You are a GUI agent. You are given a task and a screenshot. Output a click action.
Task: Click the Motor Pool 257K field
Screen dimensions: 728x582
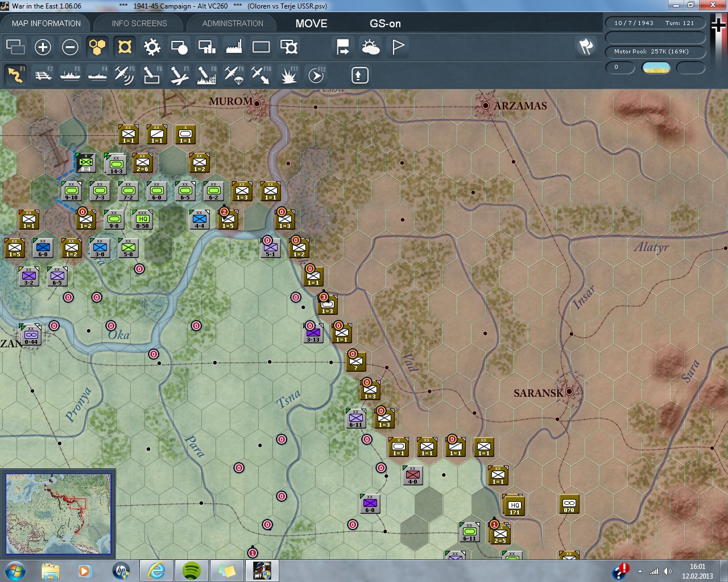(x=655, y=52)
